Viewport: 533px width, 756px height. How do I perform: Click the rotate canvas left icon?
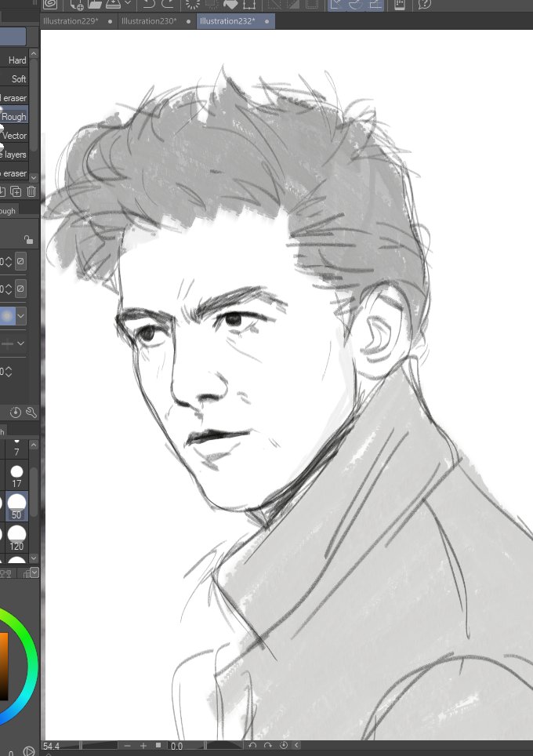tap(252, 745)
